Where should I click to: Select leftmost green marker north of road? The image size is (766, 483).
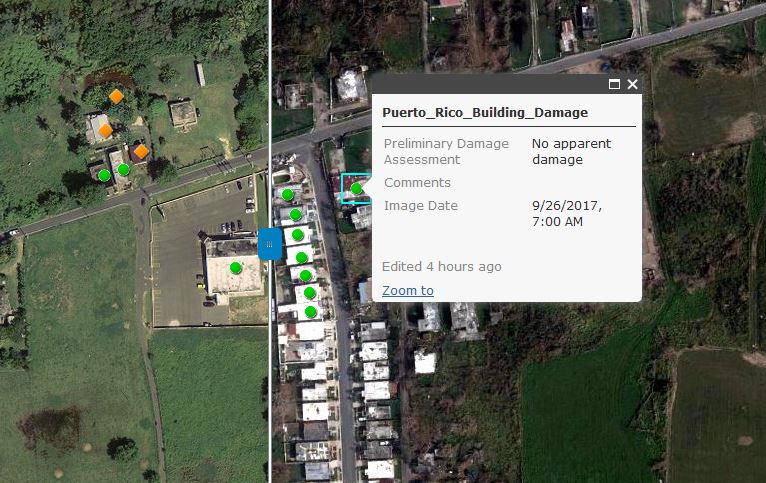[104, 175]
